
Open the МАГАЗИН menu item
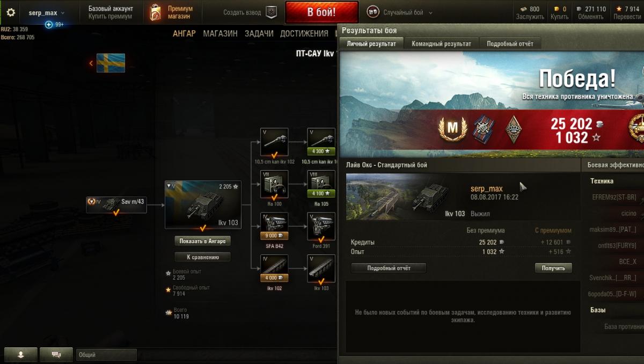[x=220, y=33]
